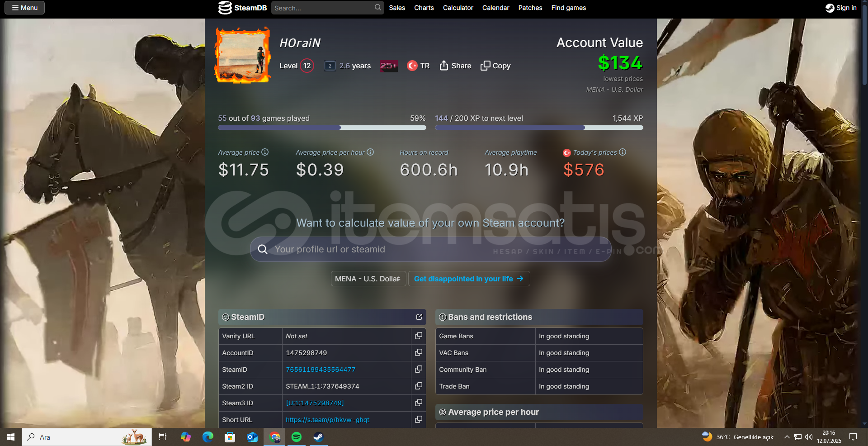
Task: Click the taskbar Ara search box
Action: (87, 437)
